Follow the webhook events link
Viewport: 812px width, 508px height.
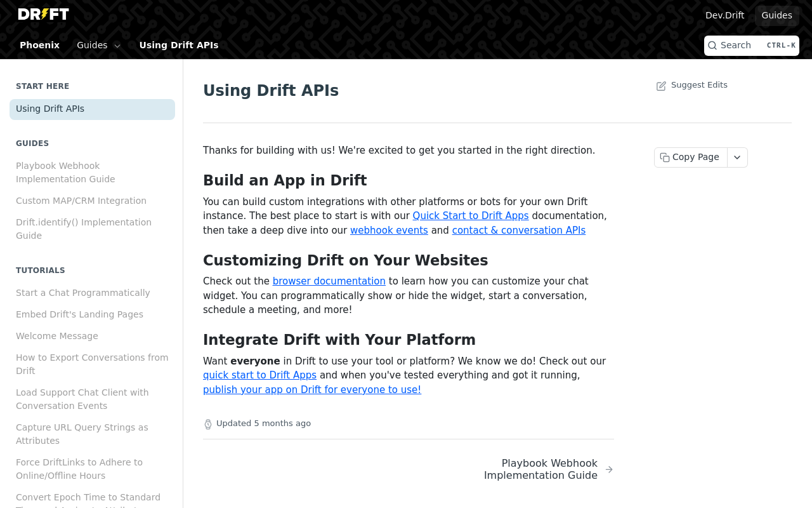click(x=389, y=231)
